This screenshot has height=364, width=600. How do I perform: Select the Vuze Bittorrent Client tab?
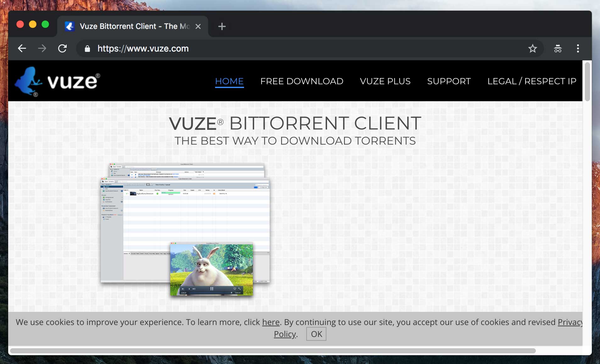[133, 26]
